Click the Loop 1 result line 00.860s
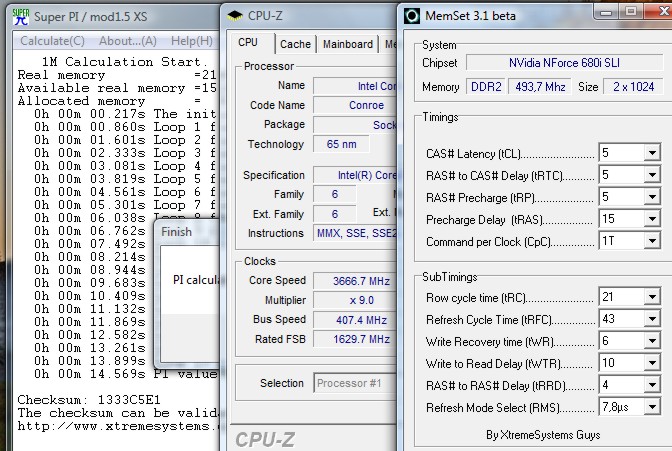 (125, 127)
